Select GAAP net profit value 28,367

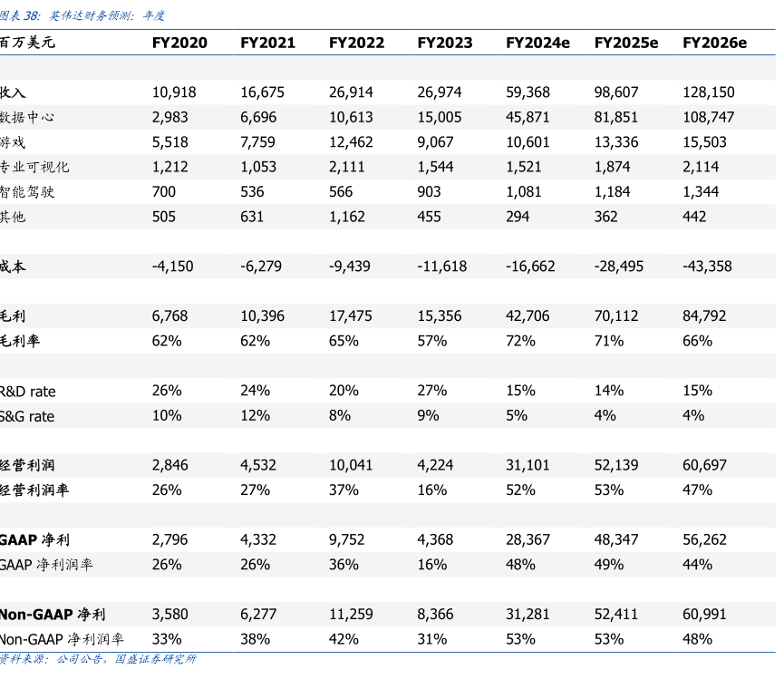point(528,539)
